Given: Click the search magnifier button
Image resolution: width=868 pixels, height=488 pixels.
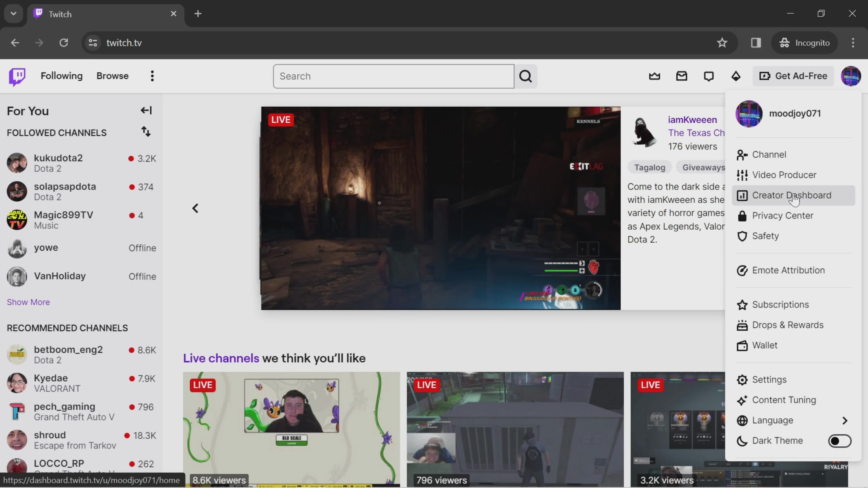Looking at the screenshot, I should (x=526, y=76).
